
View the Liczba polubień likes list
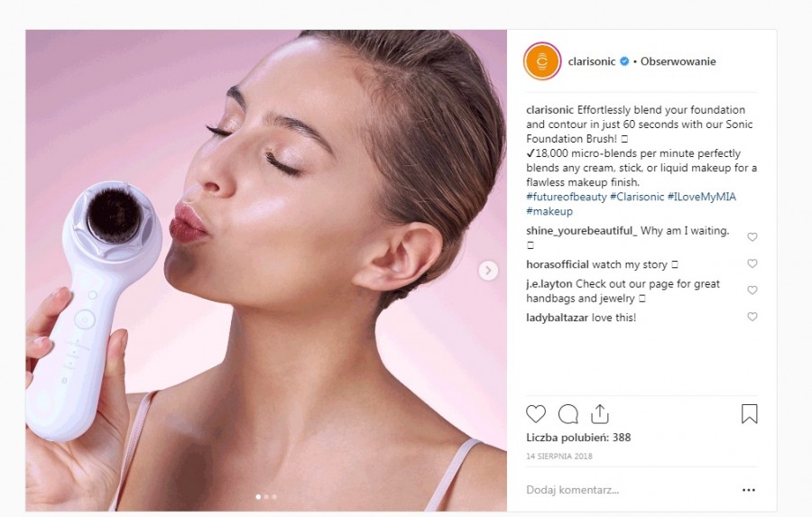coord(578,438)
